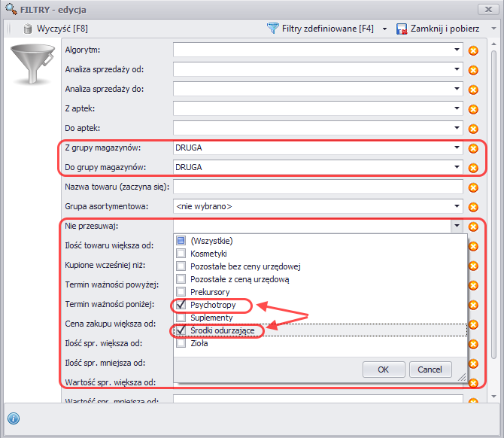Open the Do grupy magazynów dropdown
Image resolution: width=504 pixels, height=438 pixels.
457,167
